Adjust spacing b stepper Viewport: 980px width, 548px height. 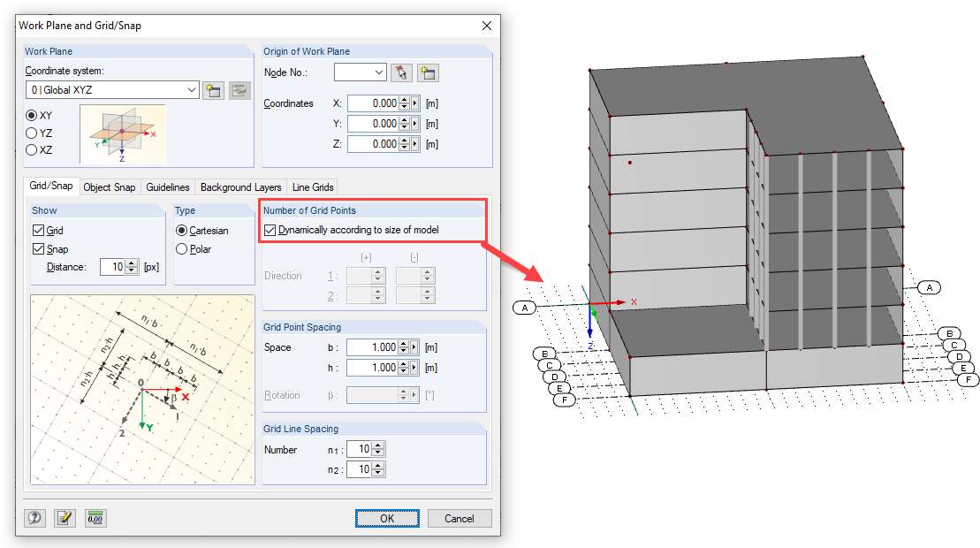[404, 347]
